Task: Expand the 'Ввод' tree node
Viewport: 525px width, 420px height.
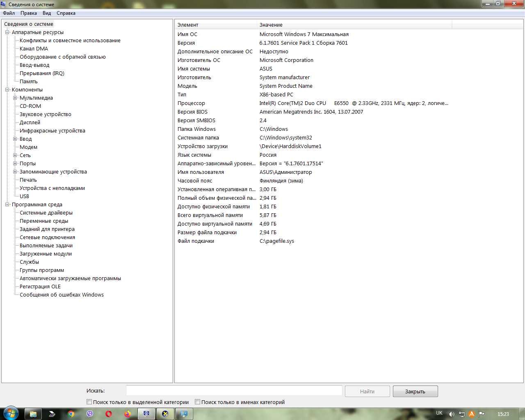Action: coord(15,139)
